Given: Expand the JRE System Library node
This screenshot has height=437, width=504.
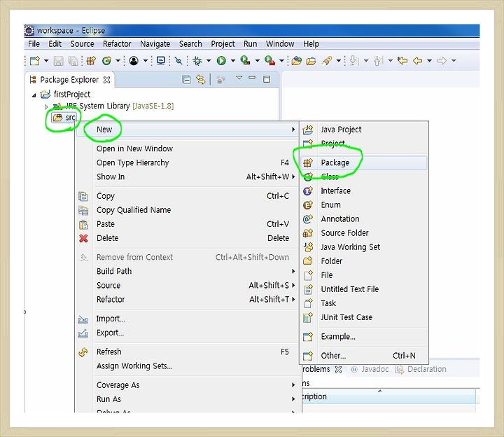Looking at the screenshot, I should tap(46, 106).
